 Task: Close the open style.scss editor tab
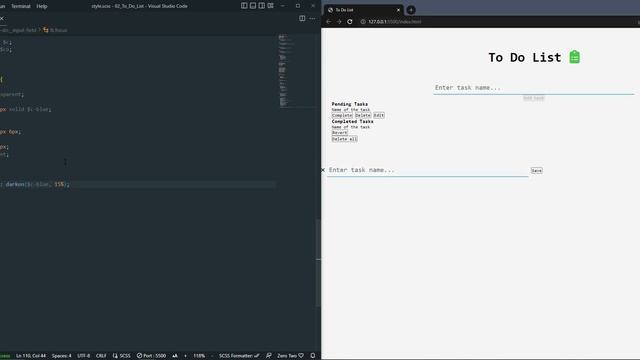tap(2, 18)
